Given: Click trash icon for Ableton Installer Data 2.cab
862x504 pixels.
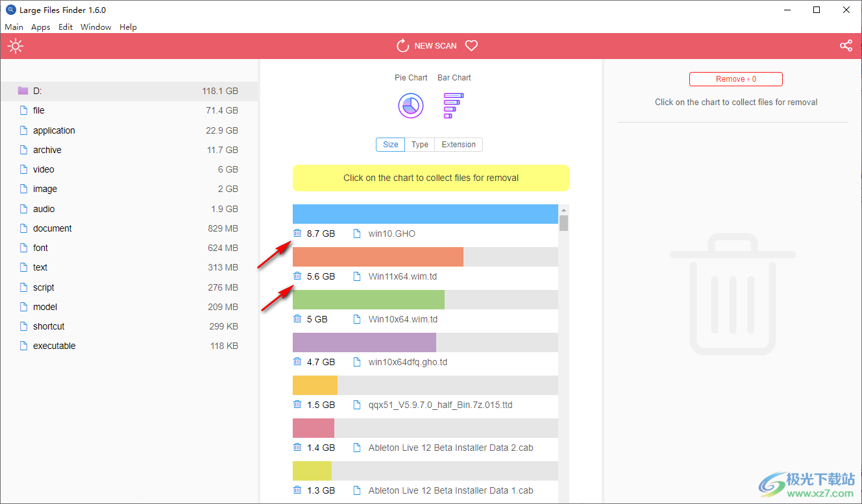Looking at the screenshot, I should pos(297,447).
